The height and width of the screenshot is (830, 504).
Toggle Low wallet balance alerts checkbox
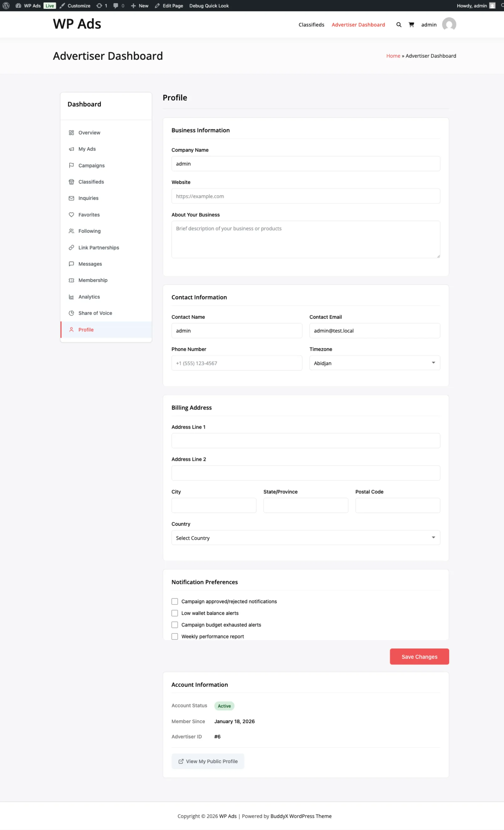(175, 613)
